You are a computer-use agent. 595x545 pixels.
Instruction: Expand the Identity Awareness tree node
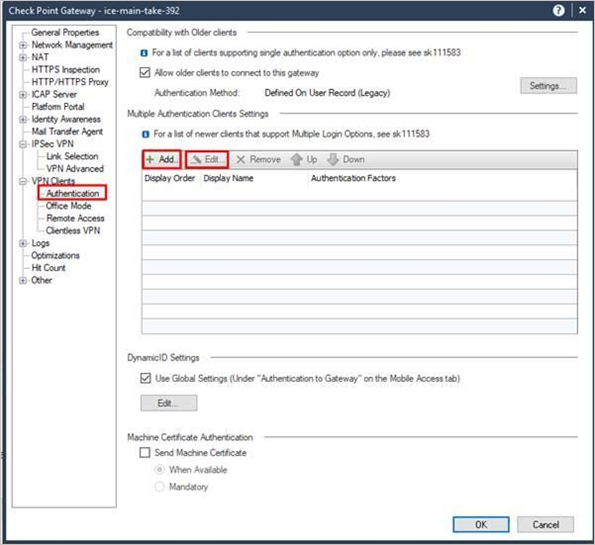[23, 120]
